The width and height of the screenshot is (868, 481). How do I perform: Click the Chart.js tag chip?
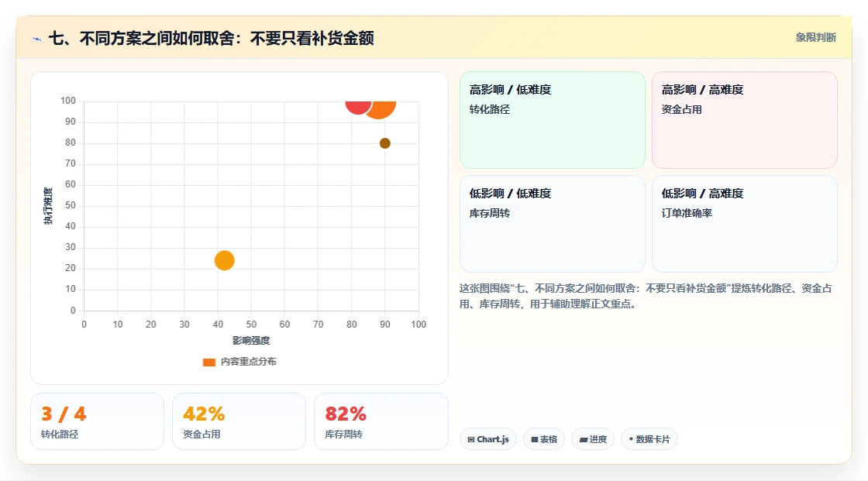pos(488,439)
